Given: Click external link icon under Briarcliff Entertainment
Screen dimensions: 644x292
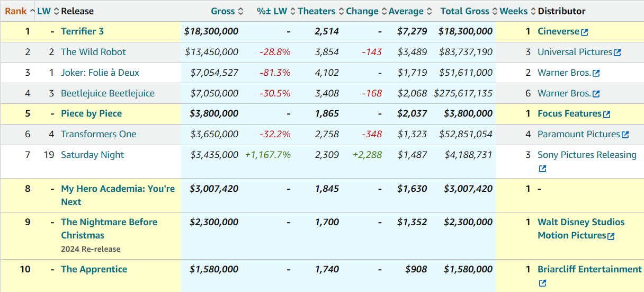Looking at the screenshot, I should [x=542, y=284].
